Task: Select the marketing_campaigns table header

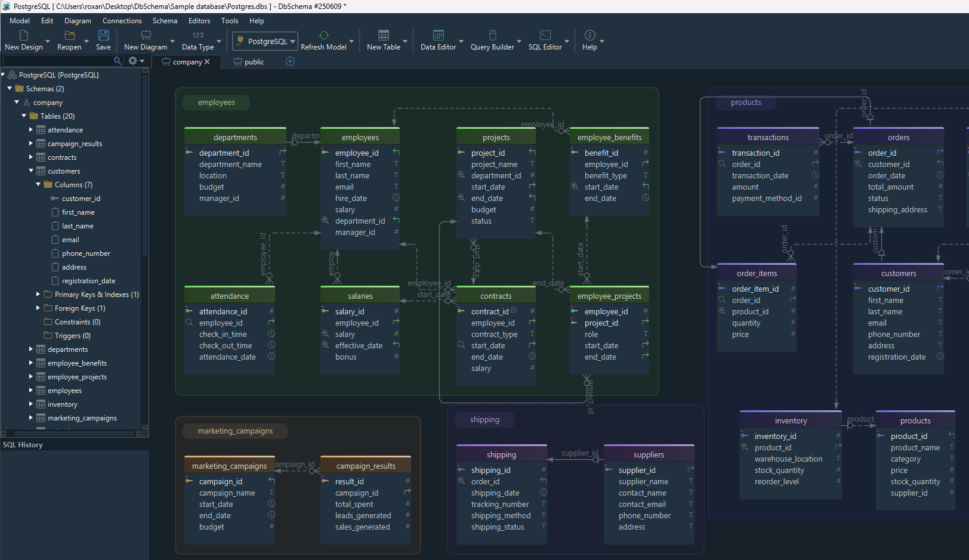Action: point(230,466)
